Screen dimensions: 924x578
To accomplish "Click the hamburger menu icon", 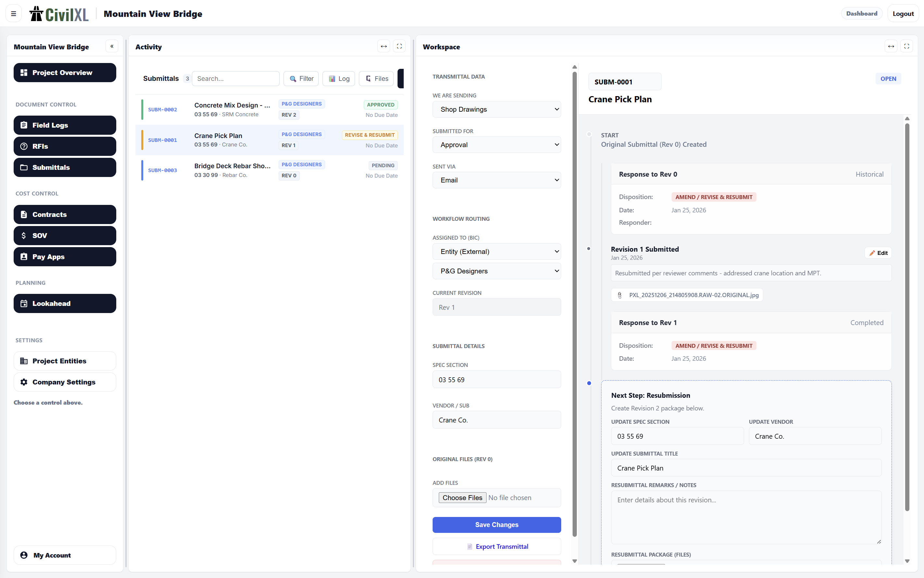I will pyautogui.click(x=13, y=14).
